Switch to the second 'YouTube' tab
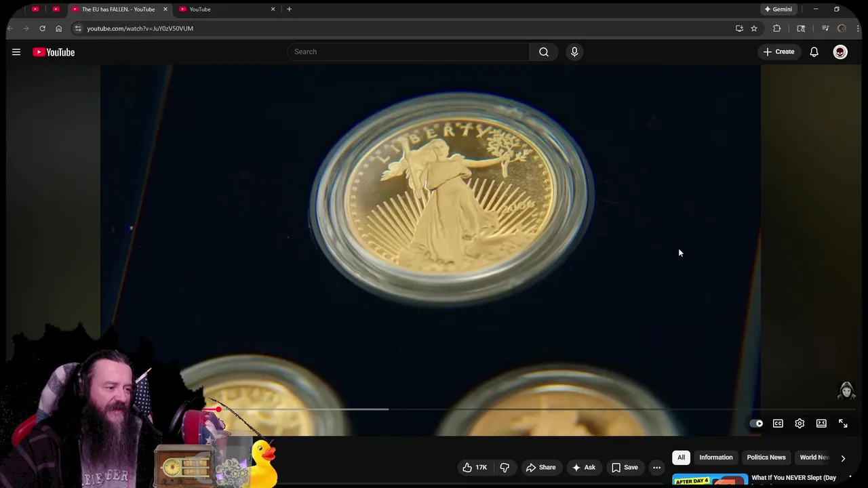The image size is (868, 488). [220, 9]
